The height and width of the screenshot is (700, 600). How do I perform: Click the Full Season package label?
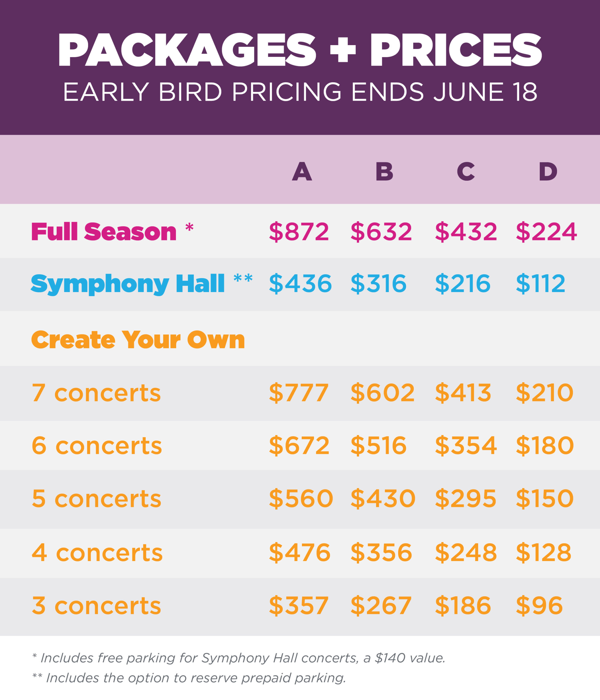[x=104, y=232]
